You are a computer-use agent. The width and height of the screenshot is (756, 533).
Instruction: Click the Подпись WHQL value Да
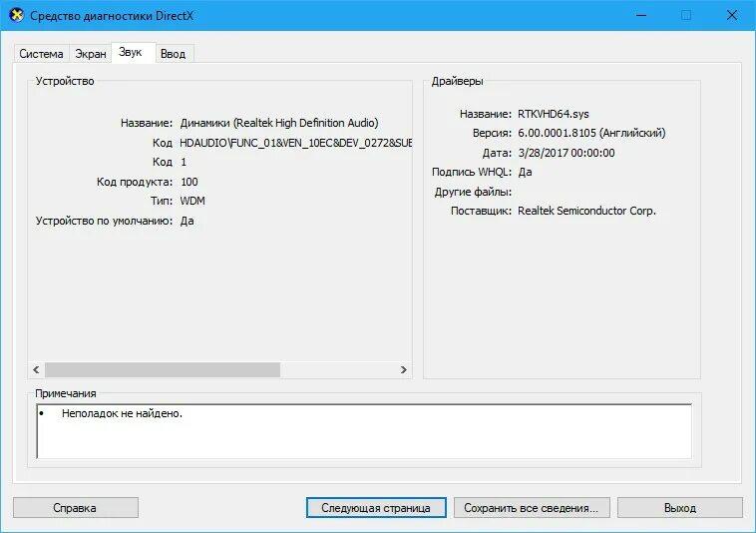[525, 173]
